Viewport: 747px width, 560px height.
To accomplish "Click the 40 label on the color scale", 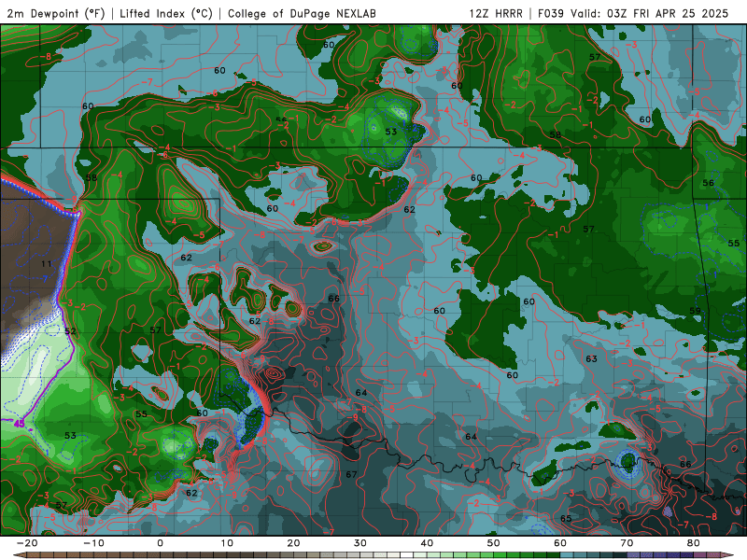I will 427,543.
